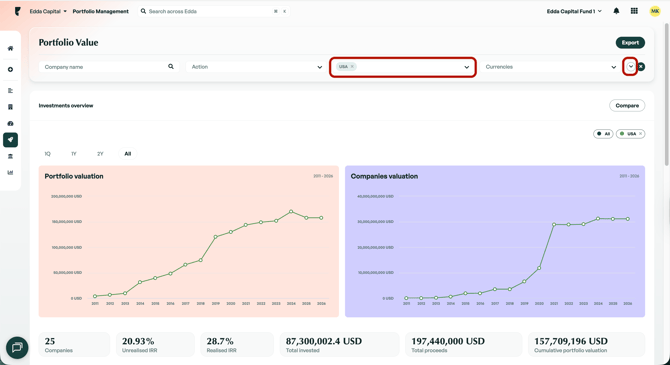This screenshot has height=365, width=670.
Task: Select the 1Q time range tab
Action: (47, 154)
